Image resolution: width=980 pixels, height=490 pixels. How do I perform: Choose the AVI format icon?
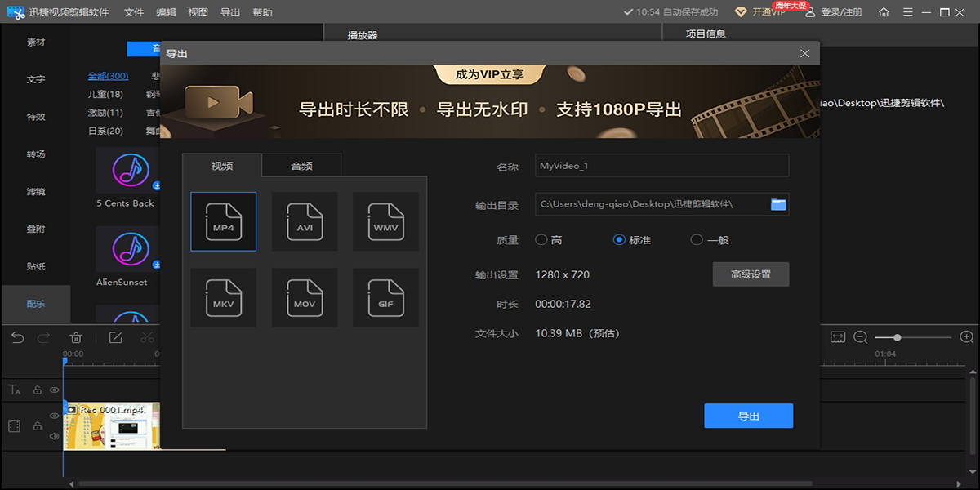pos(305,221)
